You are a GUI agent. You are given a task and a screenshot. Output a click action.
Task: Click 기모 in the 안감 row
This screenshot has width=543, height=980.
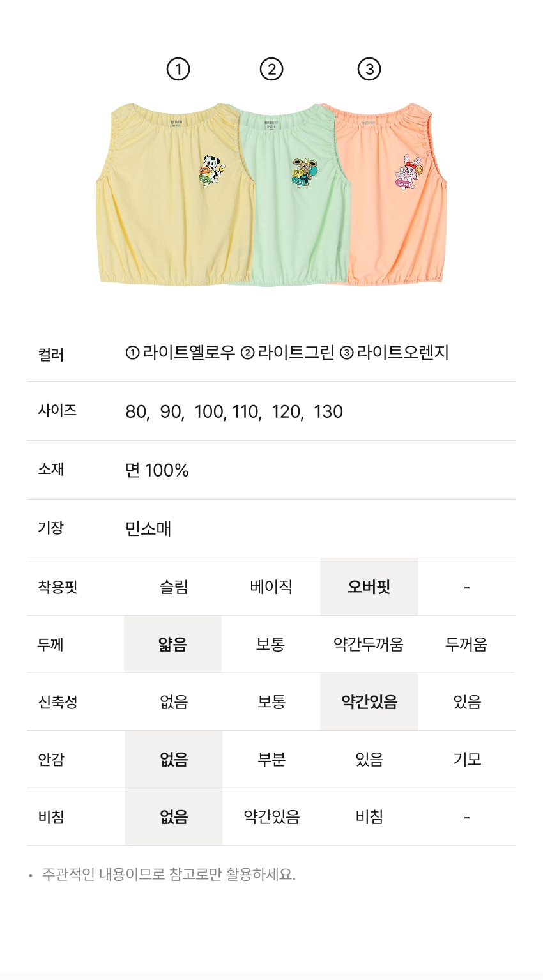(467, 760)
